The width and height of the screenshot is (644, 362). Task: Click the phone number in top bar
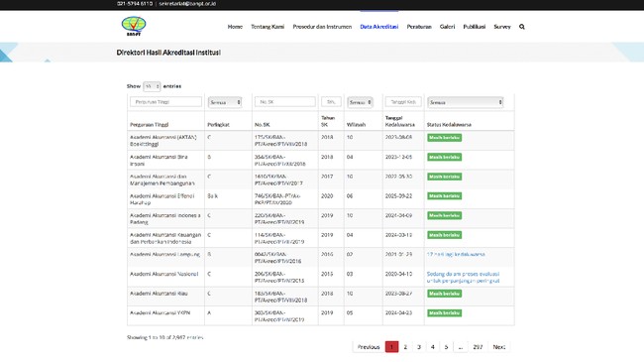(135, 4)
